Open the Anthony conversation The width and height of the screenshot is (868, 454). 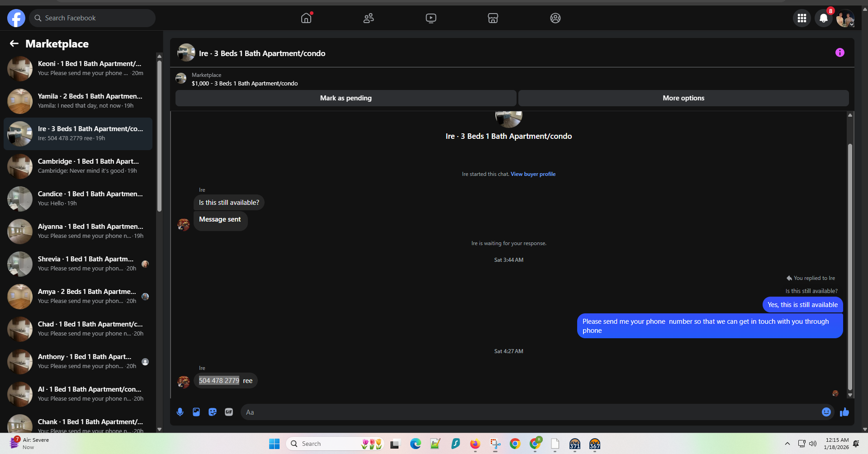pyautogui.click(x=78, y=362)
